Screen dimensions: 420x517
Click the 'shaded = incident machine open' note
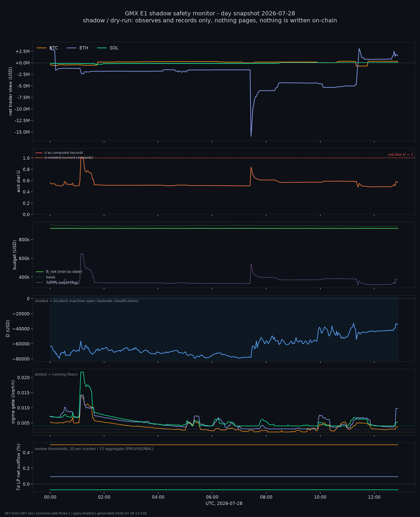pos(86,301)
